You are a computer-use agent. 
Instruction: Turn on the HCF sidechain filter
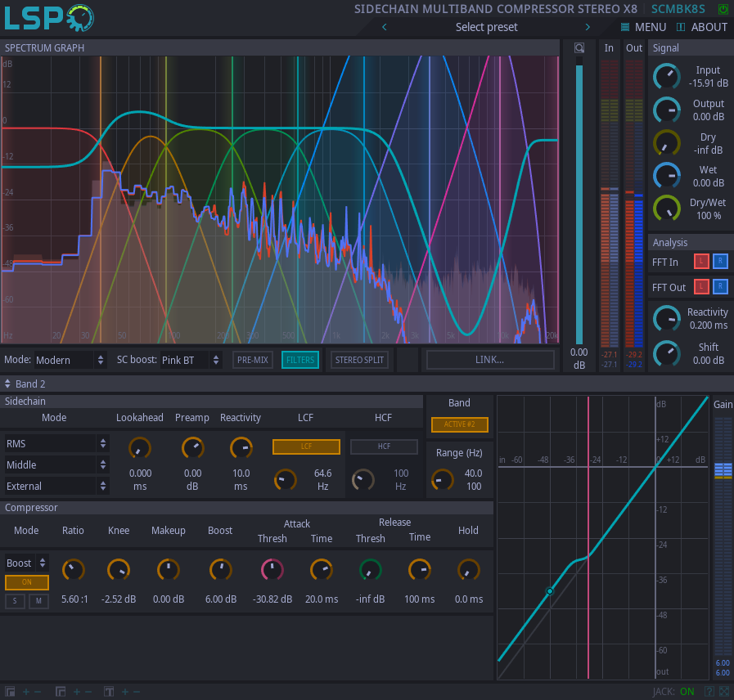384,446
